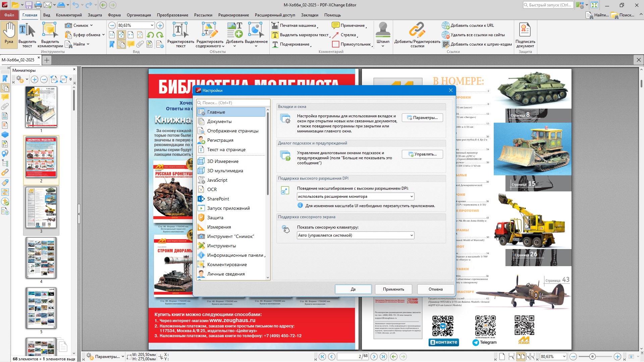Click the Снимок snapshot tool
644x362 pixels.
pyautogui.click(x=78, y=25)
